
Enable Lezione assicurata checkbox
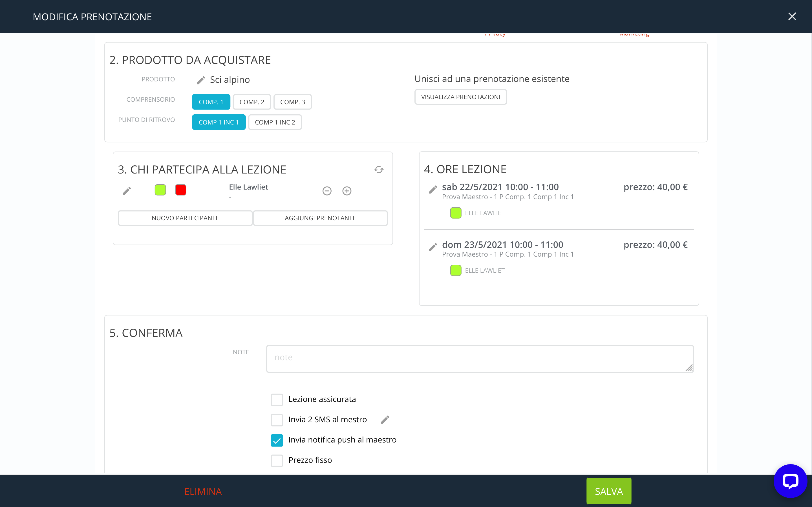[277, 400]
